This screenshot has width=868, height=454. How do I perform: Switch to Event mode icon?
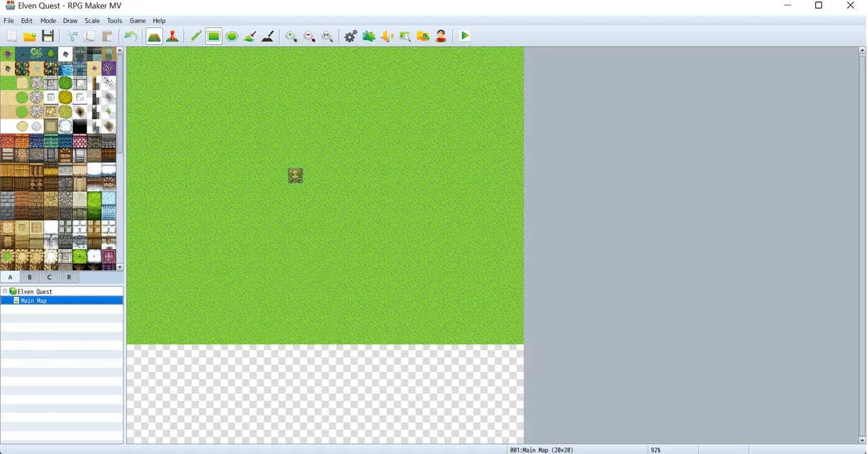click(x=172, y=36)
